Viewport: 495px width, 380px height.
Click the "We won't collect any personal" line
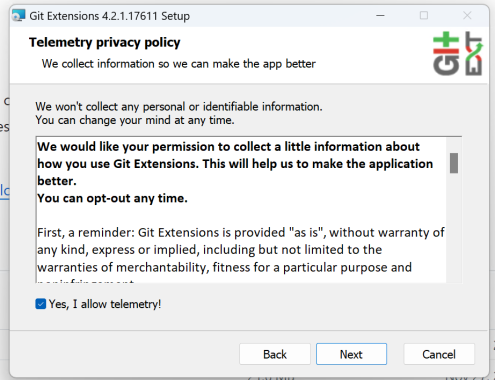pos(179,107)
